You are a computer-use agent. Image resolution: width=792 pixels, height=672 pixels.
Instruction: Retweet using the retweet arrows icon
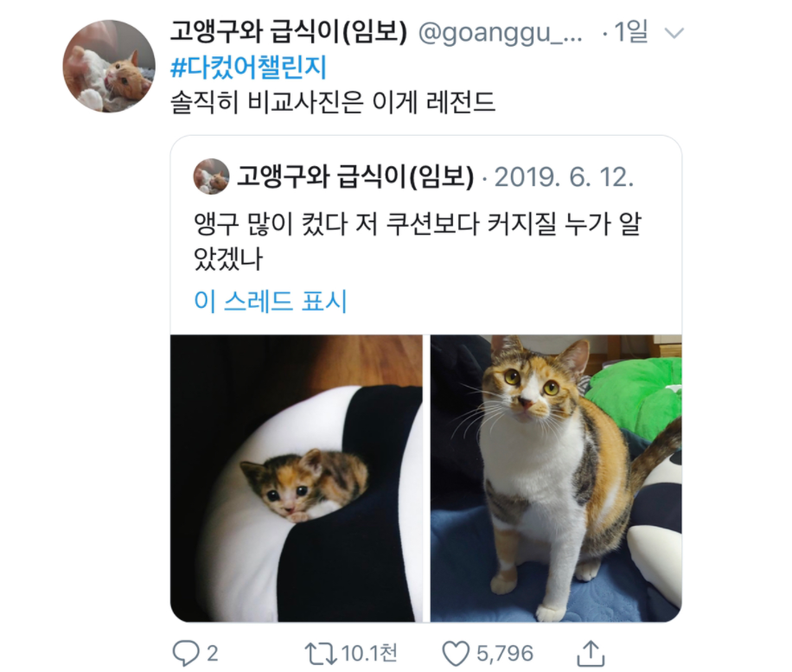click(x=322, y=653)
